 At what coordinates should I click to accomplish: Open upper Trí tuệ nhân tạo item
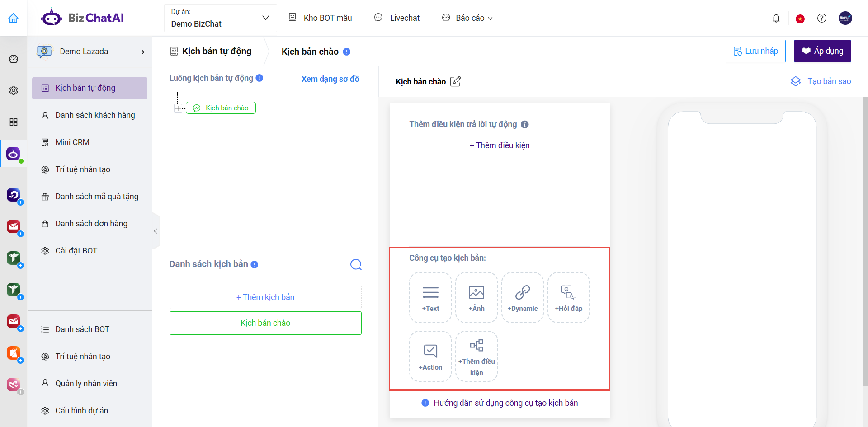click(90, 169)
